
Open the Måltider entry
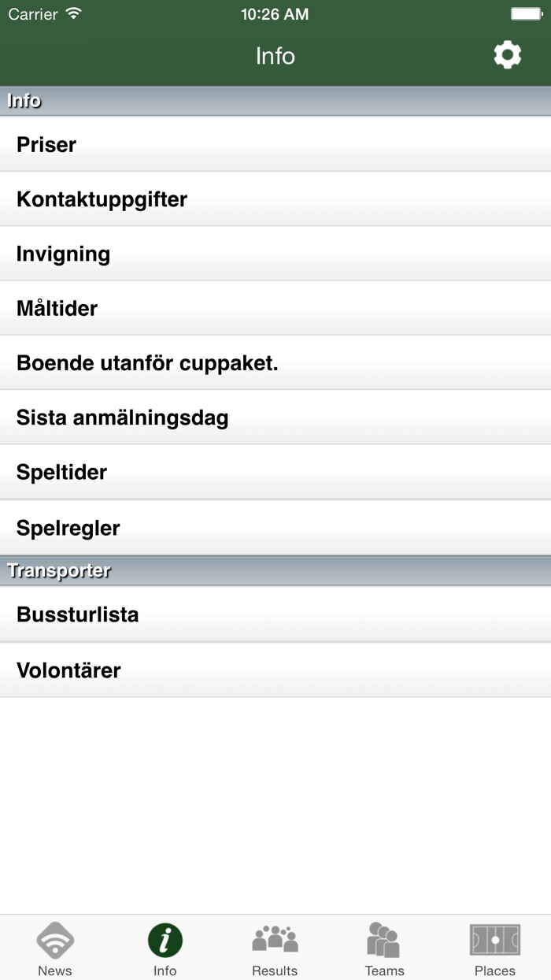click(275, 308)
